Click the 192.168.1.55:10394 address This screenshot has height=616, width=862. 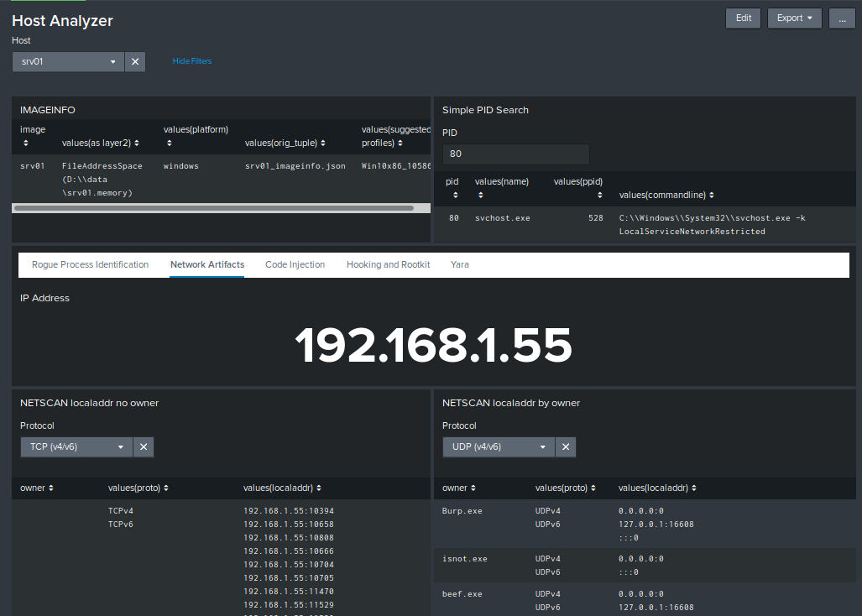(289, 511)
